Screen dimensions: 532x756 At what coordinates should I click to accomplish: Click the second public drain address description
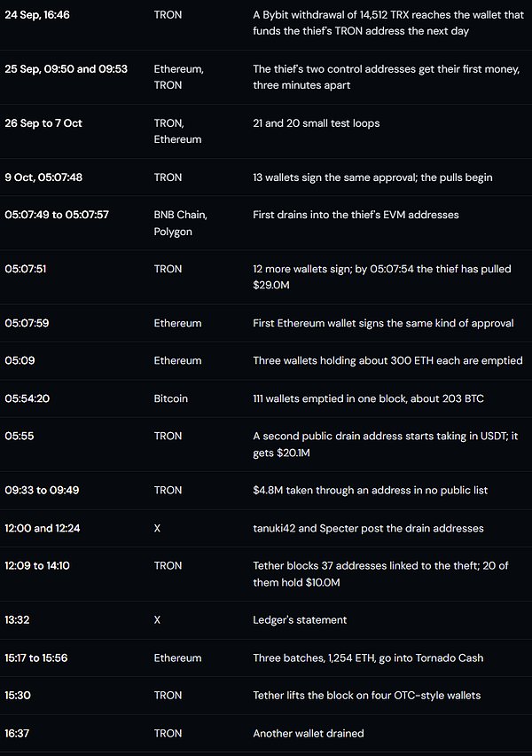[386, 444]
